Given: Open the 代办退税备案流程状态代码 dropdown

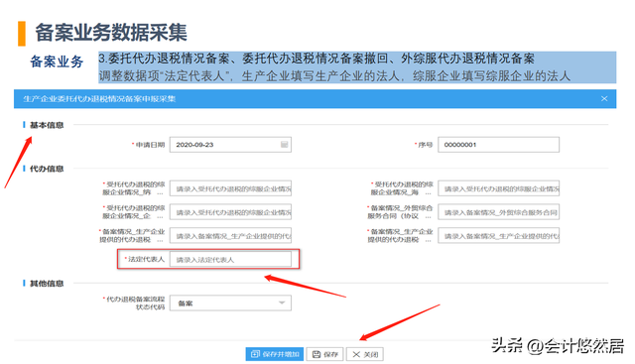Looking at the screenshot, I should (230, 303).
